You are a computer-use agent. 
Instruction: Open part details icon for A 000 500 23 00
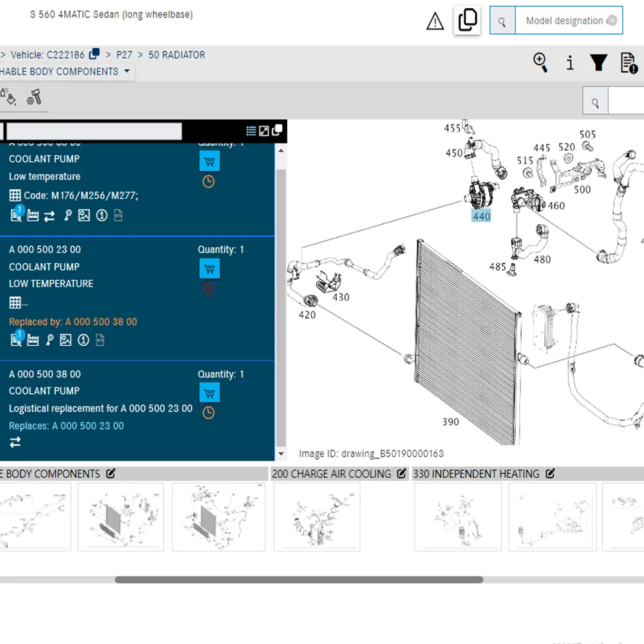pos(17,339)
